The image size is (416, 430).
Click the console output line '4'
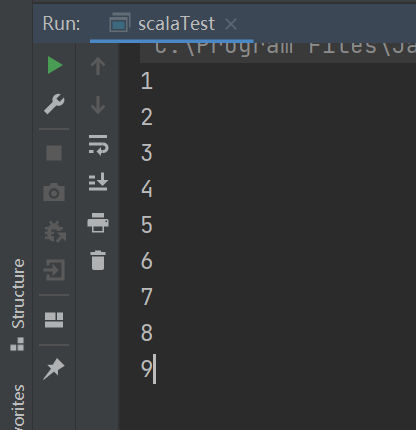pyautogui.click(x=147, y=189)
